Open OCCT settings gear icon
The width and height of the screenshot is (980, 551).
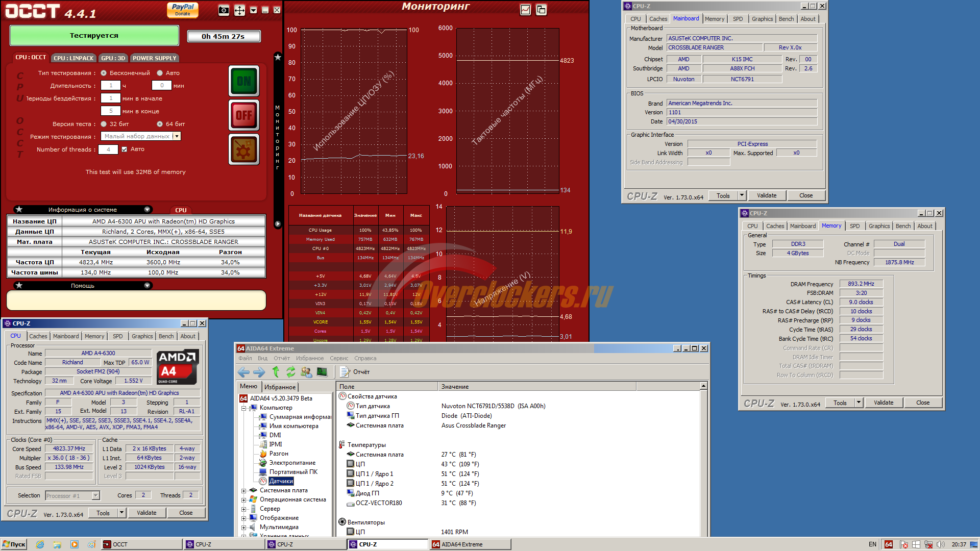click(244, 150)
